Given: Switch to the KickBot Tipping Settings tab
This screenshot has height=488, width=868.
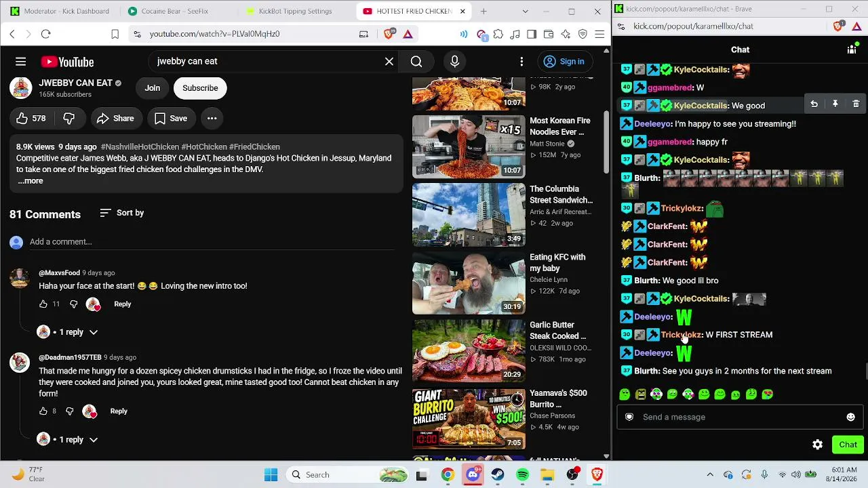Looking at the screenshot, I should [x=296, y=12].
